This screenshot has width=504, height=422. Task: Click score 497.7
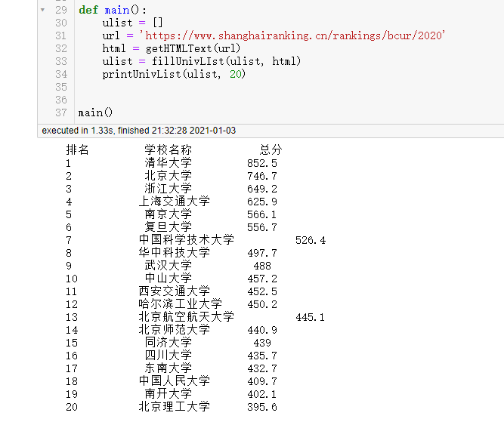[262, 253]
